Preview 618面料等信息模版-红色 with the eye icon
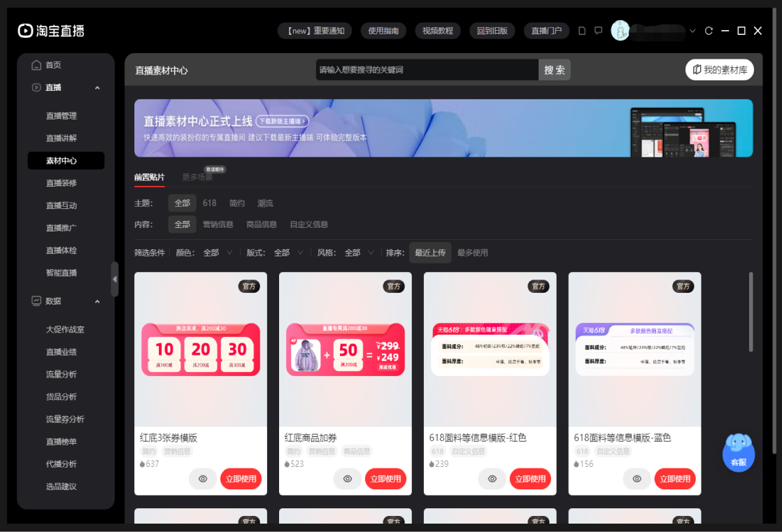The image size is (782, 532). click(492, 479)
